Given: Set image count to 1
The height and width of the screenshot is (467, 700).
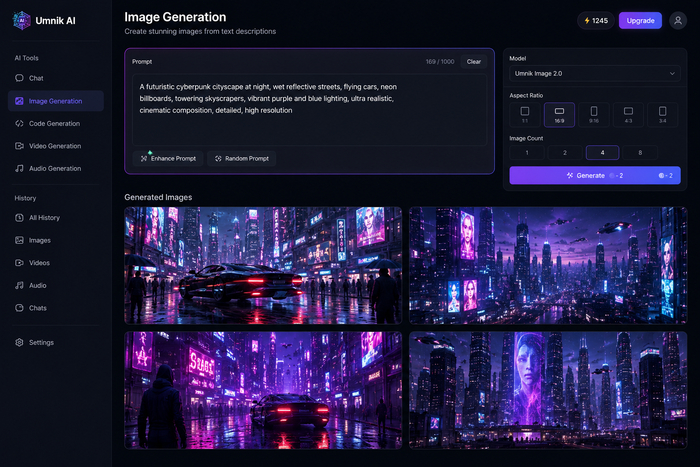Looking at the screenshot, I should pos(527,153).
